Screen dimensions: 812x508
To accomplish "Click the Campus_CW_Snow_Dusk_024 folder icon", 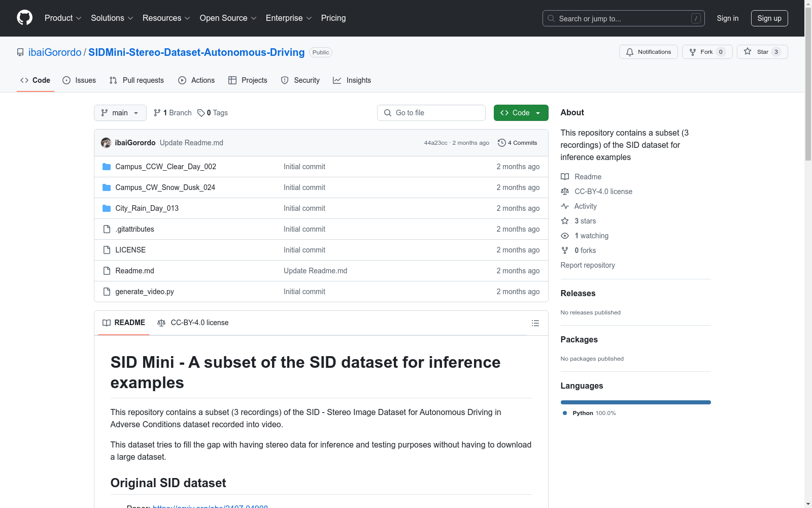I will (107, 187).
